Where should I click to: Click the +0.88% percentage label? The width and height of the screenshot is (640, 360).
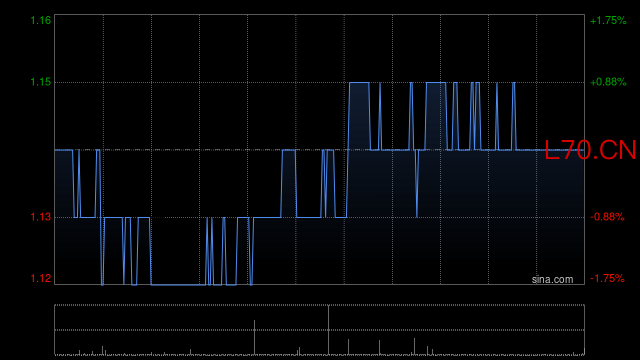click(x=608, y=82)
